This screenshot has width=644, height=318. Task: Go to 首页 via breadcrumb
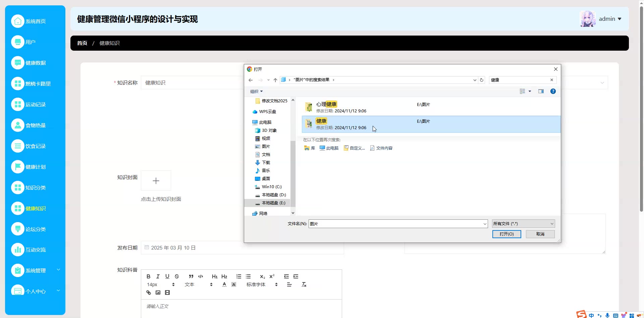[82, 43]
